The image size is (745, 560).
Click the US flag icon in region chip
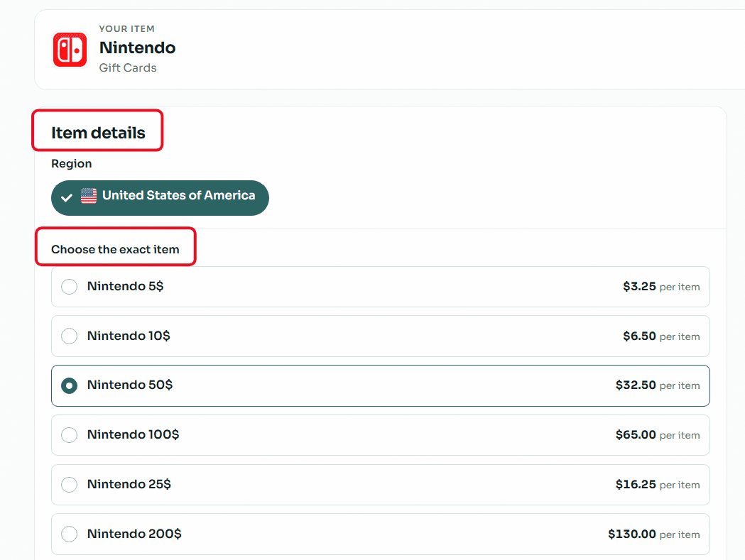tap(88, 196)
